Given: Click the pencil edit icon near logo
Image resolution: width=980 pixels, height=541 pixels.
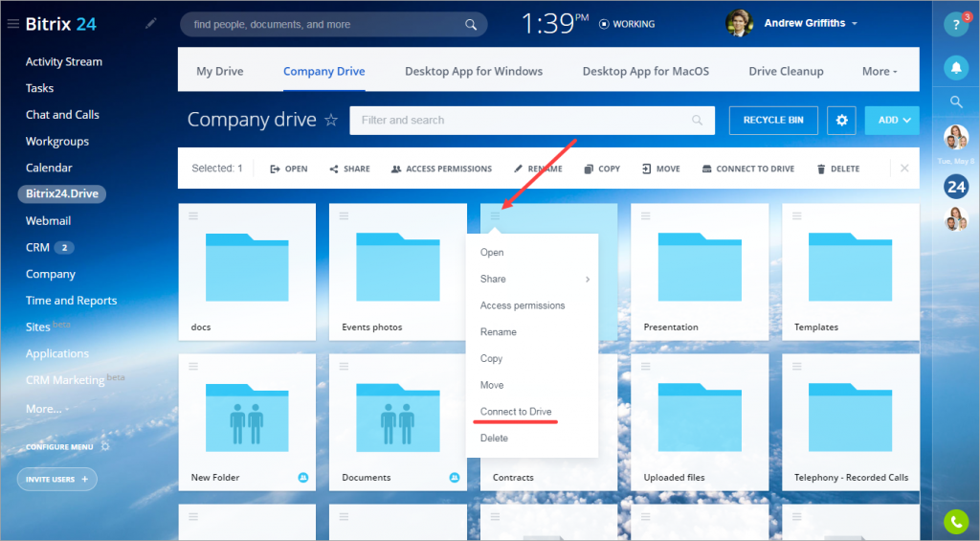Looking at the screenshot, I should point(150,24).
